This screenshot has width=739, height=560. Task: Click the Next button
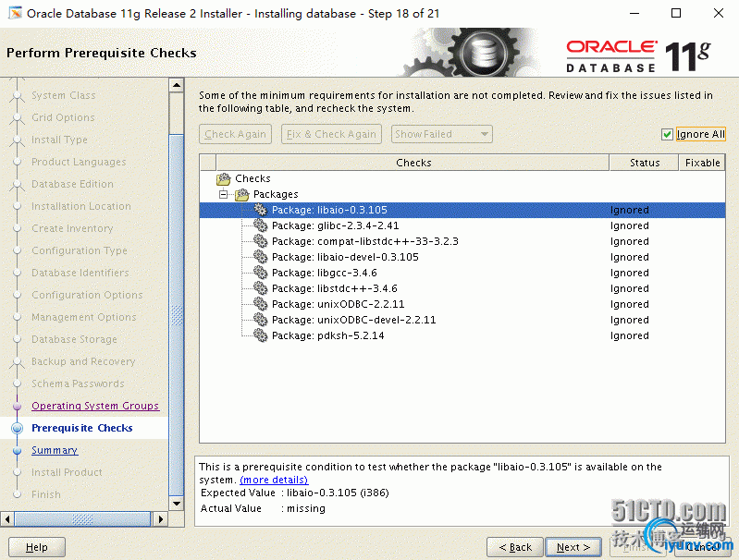coord(573,547)
